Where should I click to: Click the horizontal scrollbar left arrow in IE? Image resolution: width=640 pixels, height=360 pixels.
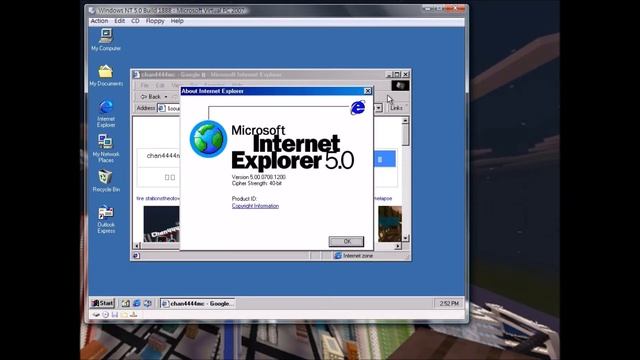[137, 246]
